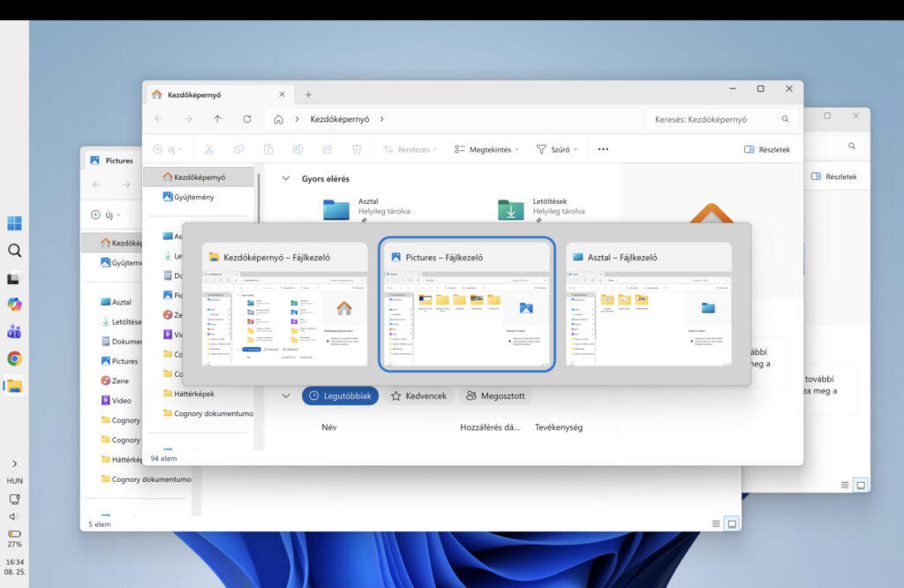
Task: Open the Windows Start button
Action: pyautogui.click(x=14, y=223)
